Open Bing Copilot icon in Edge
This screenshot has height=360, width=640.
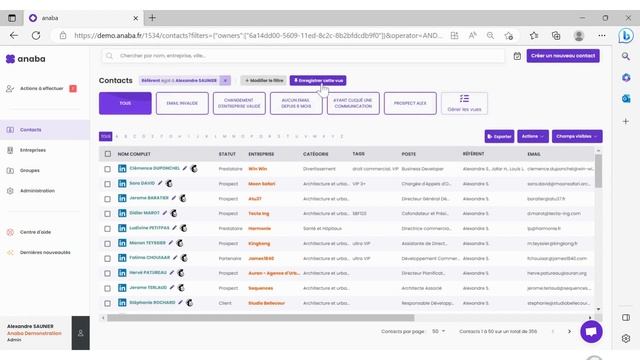tap(626, 36)
